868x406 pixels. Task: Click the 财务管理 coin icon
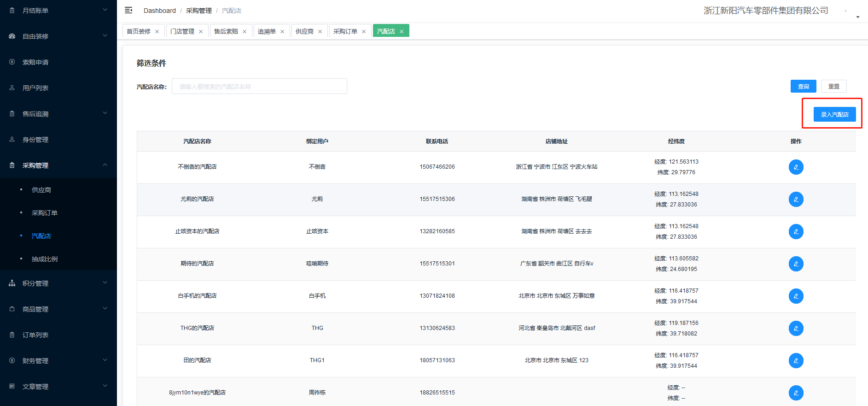click(12, 360)
